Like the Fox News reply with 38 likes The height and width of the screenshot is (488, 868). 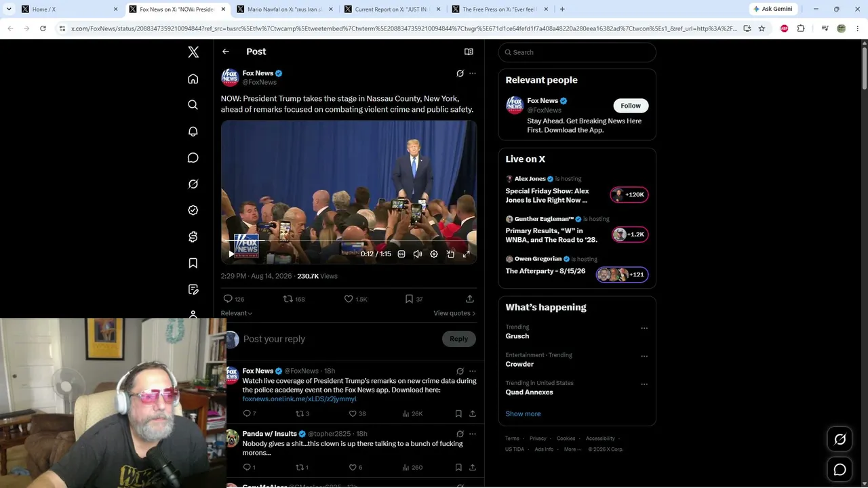click(x=357, y=413)
